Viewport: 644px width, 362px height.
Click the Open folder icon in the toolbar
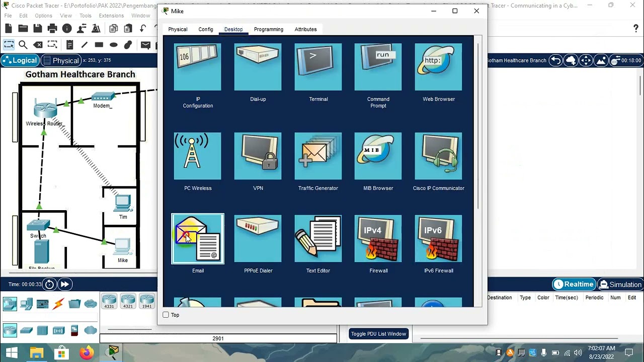pyautogui.click(x=23, y=29)
